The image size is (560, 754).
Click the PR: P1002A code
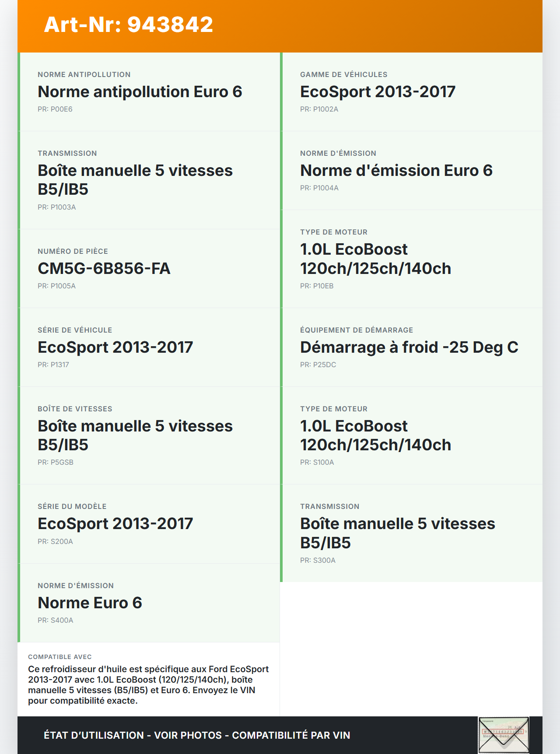(x=319, y=109)
